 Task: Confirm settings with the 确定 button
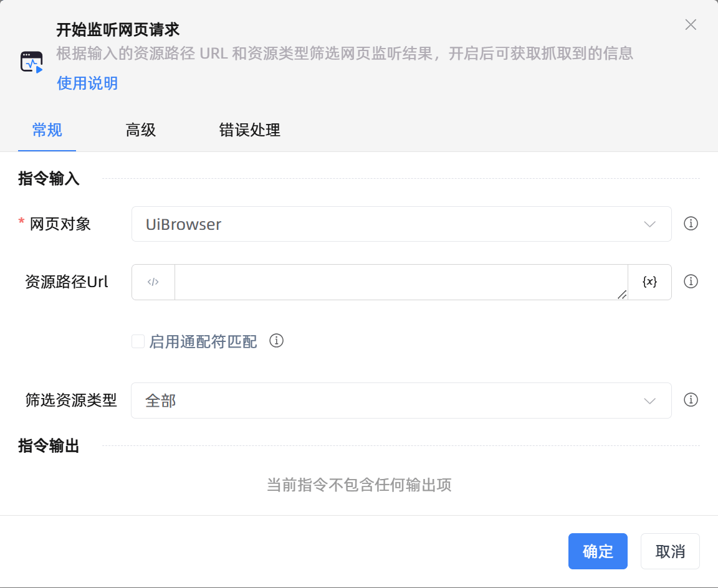click(x=597, y=551)
